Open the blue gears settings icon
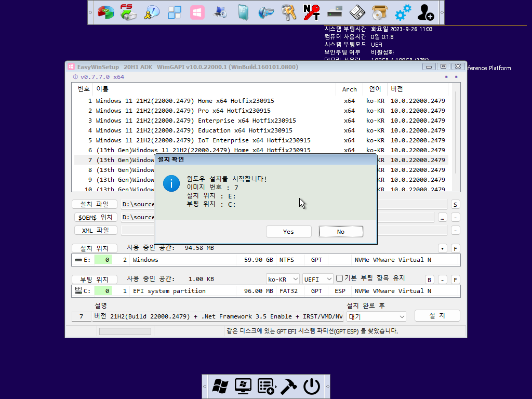The height and width of the screenshot is (399, 532). [x=403, y=12]
